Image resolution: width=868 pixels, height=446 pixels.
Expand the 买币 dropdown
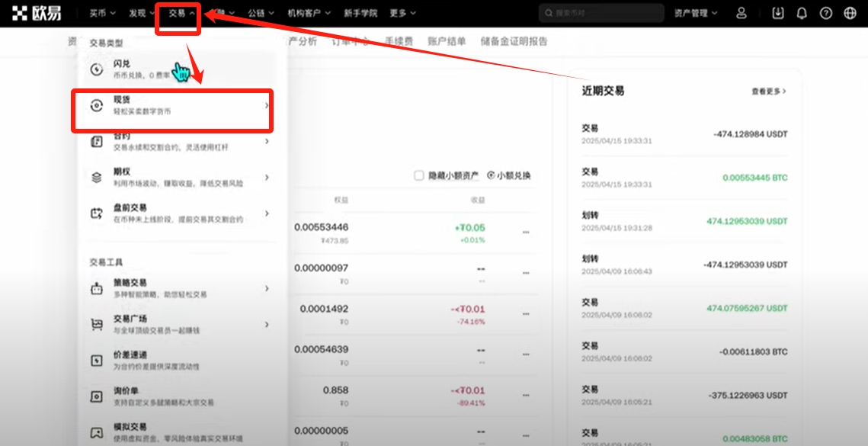pos(102,13)
